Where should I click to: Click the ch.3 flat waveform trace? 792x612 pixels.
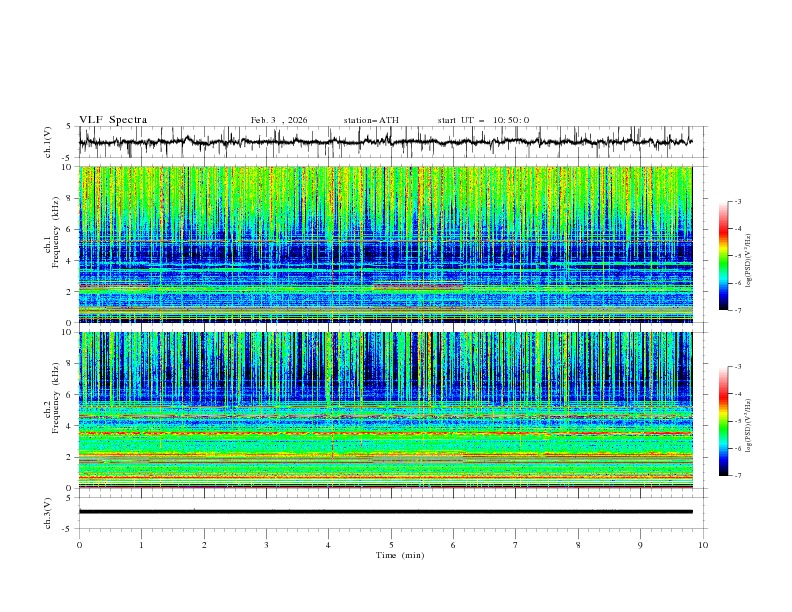[386, 512]
